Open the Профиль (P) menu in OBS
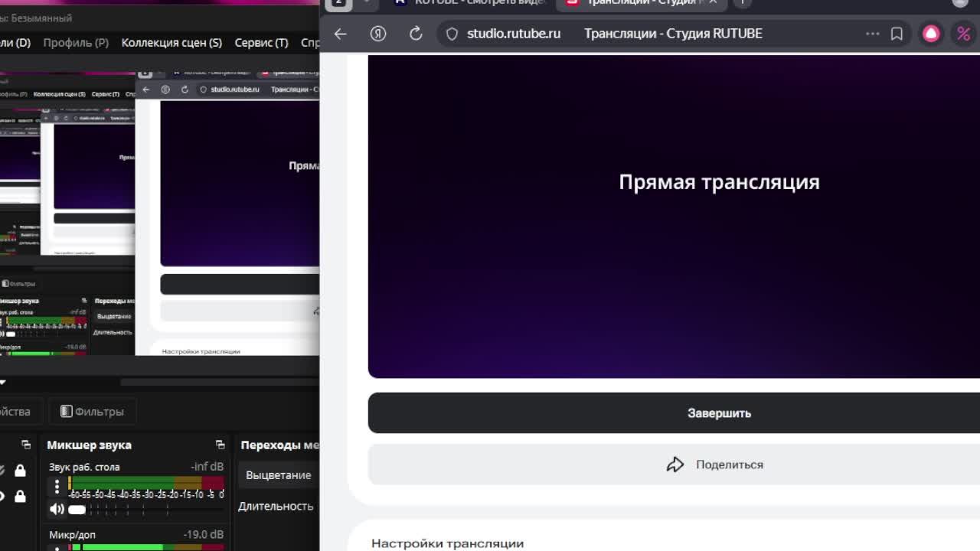The width and height of the screenshot is (980, 551). point(76,43)
